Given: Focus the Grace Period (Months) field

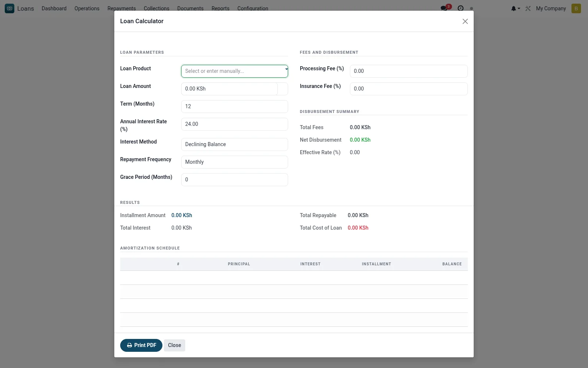Looking at the screenshot, I should point(234,180).
